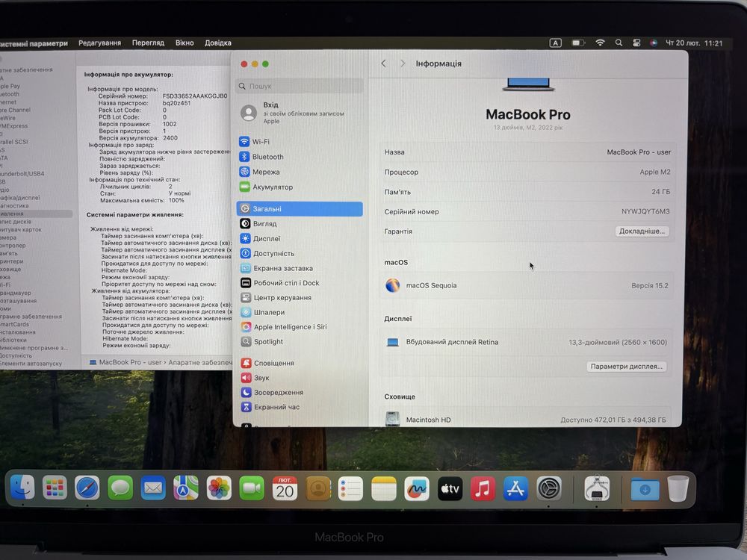Click Macintosh HD storage row
Viewport: 747px width, 560px height.
pyautogui.click(x=527, y=420)
